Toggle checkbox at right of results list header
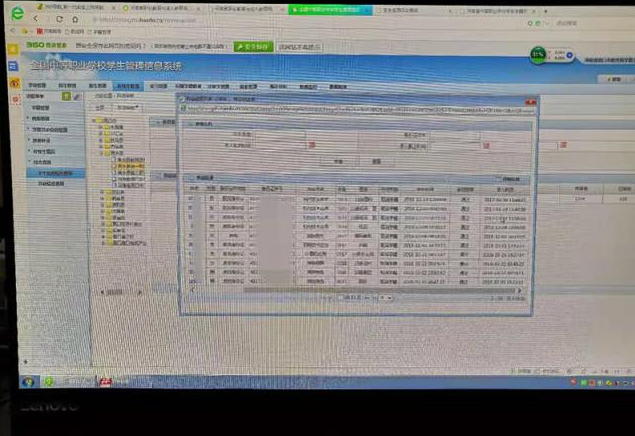This screenshot has height=436, width=635. point(499,179)
